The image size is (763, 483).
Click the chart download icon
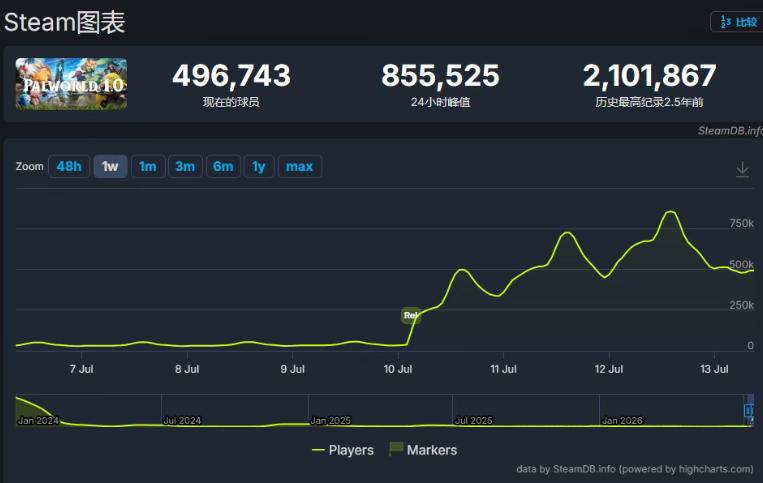coord(742,169)
